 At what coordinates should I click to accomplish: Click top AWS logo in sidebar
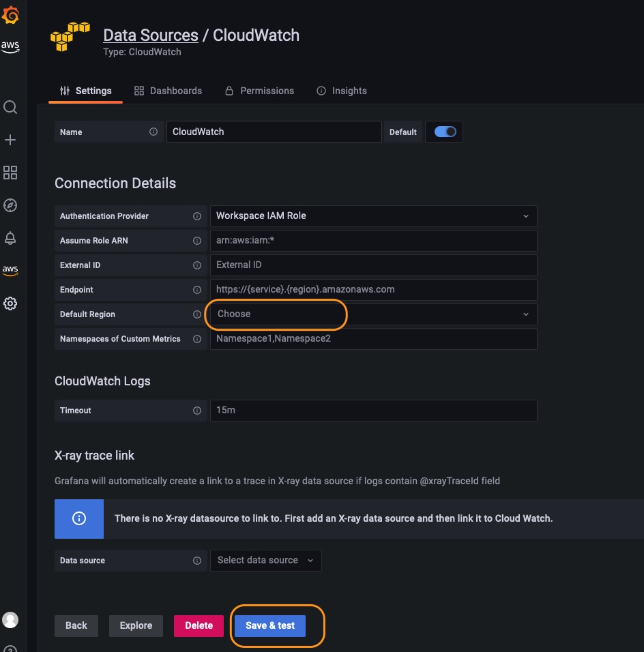[x=10, y=46]
